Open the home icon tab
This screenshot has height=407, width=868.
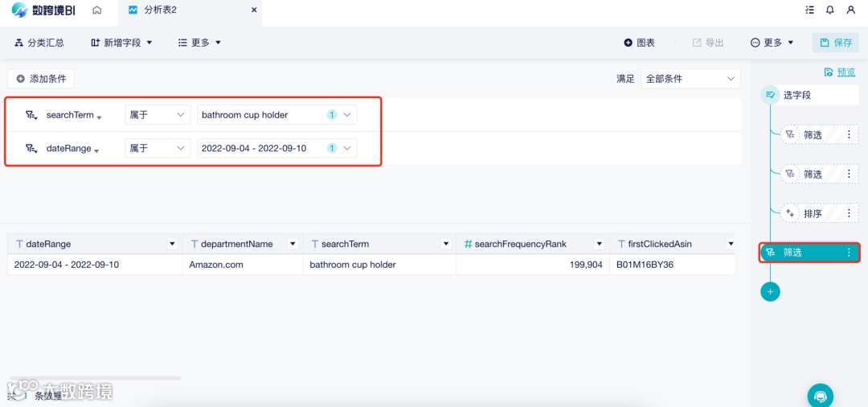[x=97, y=10]
